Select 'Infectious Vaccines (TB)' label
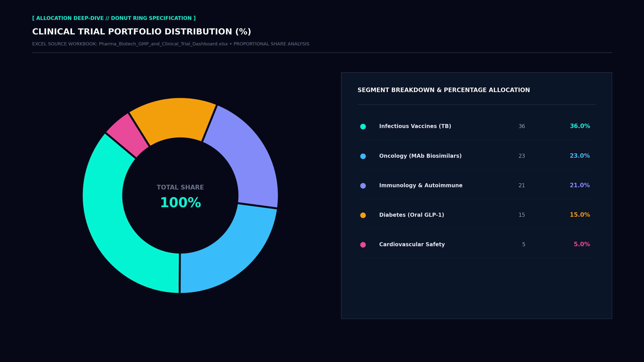This screenshot has width=644, height=362. (415, 126)
